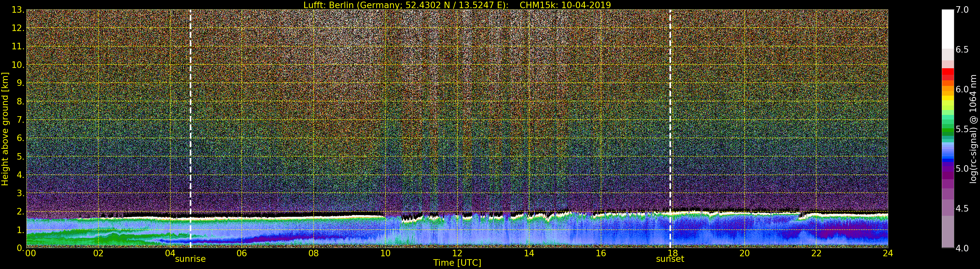The width and height of the screenshot is (980, 269).
Task: Click the 9 km height tick label
Action: click(20, 83)
